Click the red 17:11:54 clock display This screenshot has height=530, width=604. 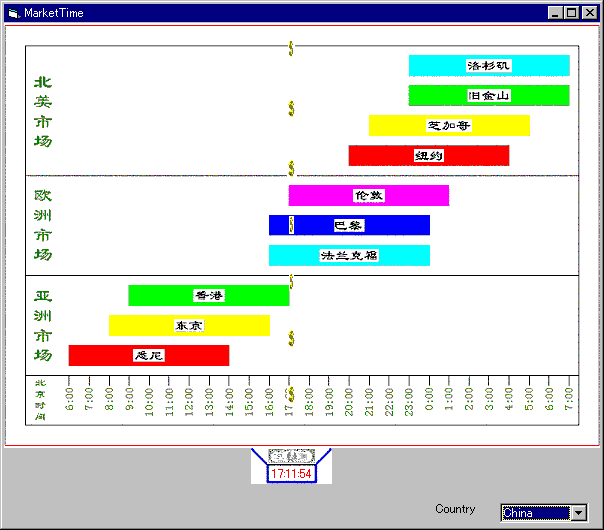pos(291,473)
